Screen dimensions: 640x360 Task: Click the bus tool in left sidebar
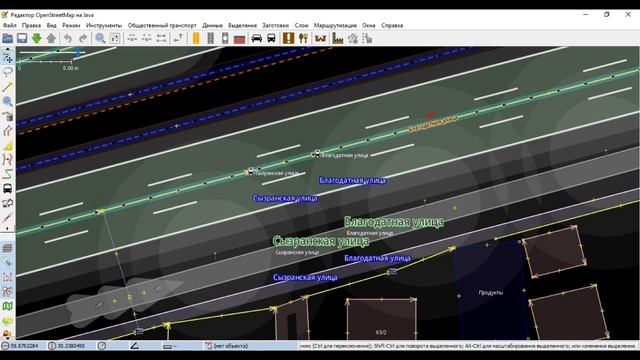tap(7, 189)
